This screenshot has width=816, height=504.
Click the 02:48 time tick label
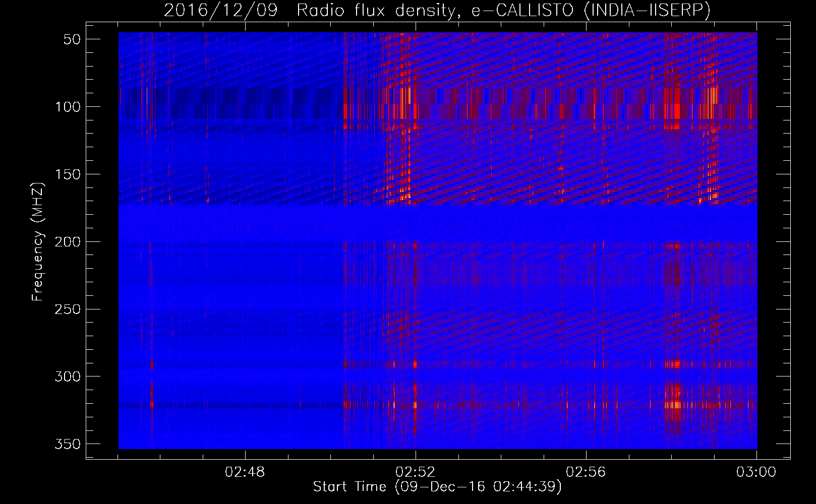pyautogui.click(x=245, y=472)
